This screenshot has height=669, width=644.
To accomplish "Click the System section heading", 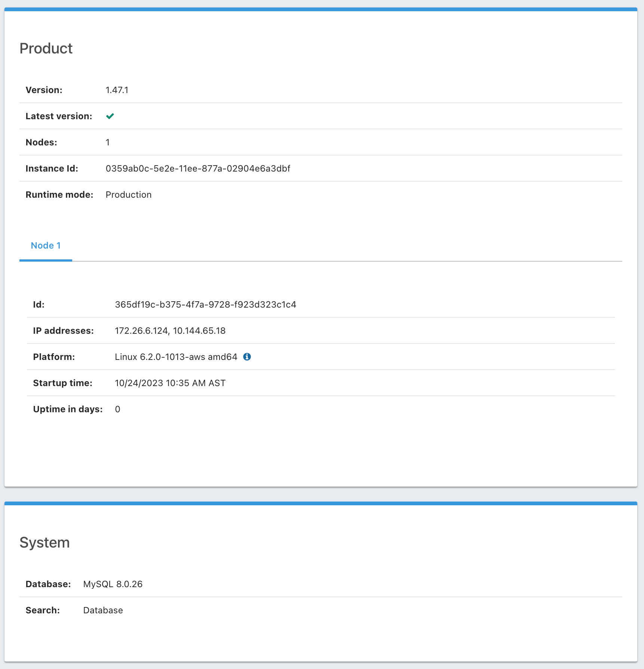I will 45,543.
